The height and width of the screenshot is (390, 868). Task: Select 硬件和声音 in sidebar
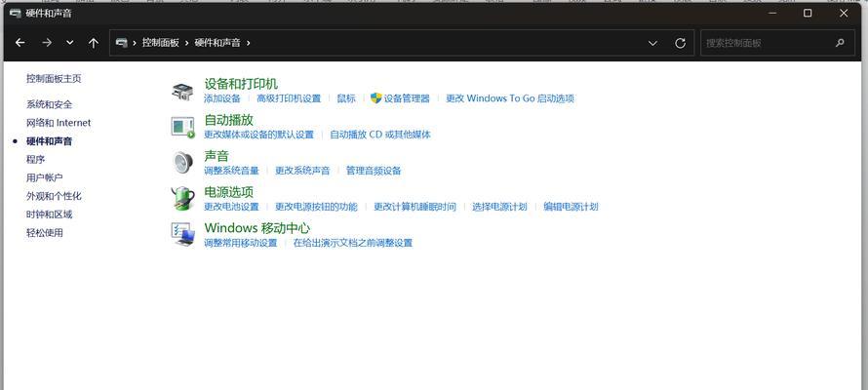pos(50,141)
